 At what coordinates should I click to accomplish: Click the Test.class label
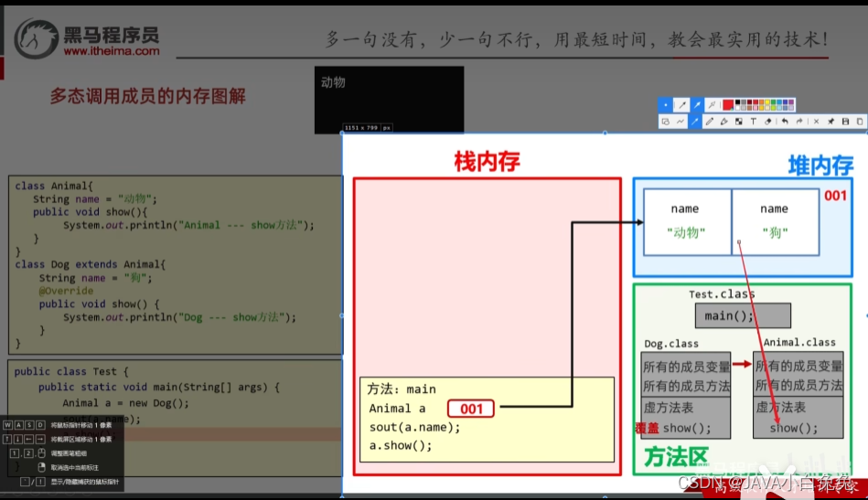coord(722,294)
